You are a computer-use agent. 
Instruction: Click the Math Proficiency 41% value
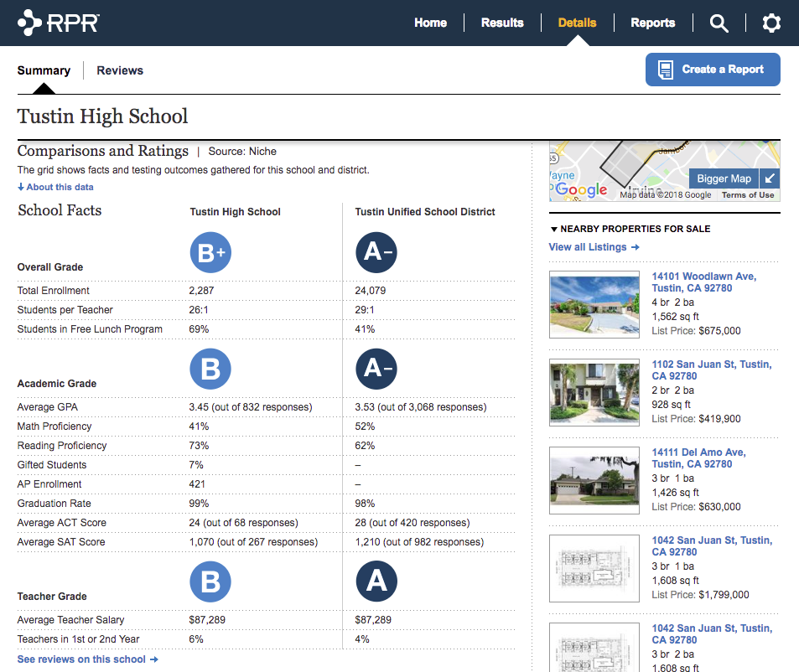tap(199, 426)
